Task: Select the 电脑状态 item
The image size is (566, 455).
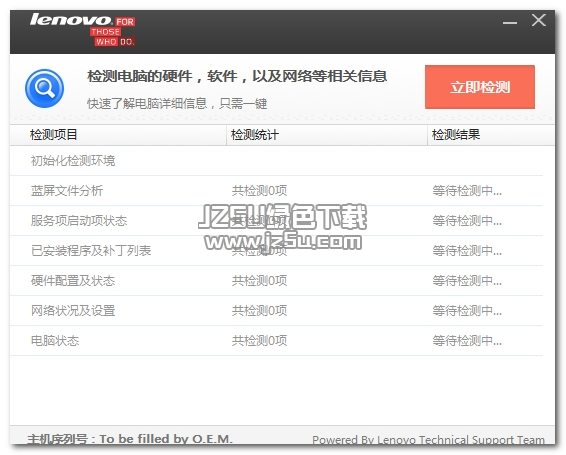Action: point(55,341)
